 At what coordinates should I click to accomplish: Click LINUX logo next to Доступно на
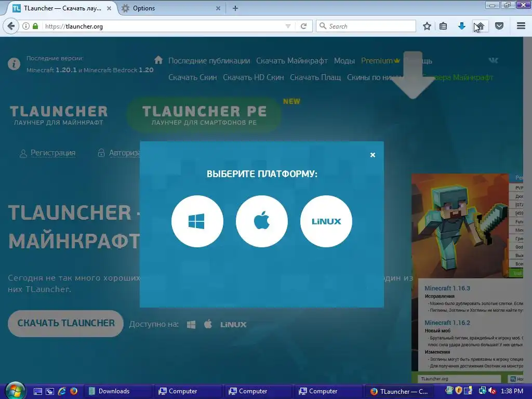click(x=233, y=325)
